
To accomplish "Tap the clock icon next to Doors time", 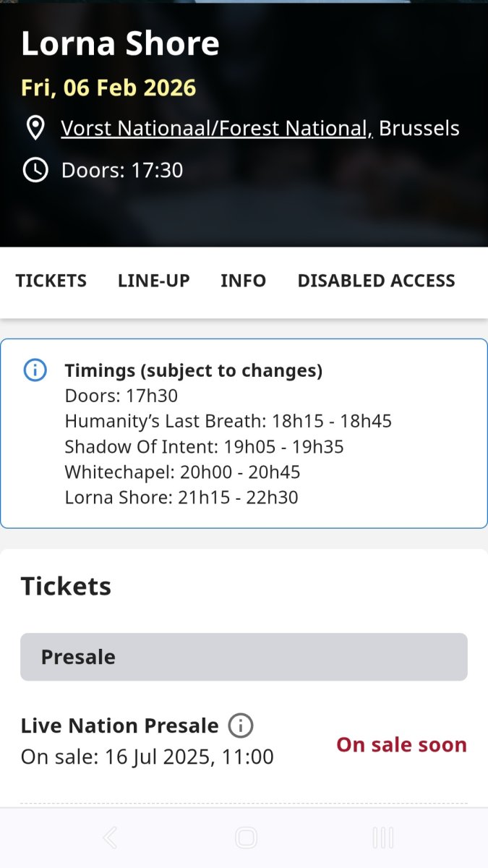I will (x=35, y=170).
